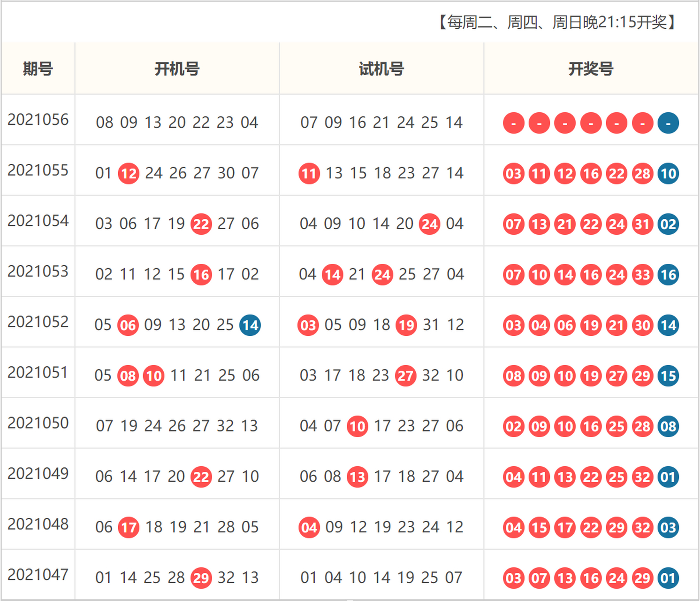Click red ball 11 in 2021055 试机号
This screenshot has width=700, height=601.
click(309, 174)
